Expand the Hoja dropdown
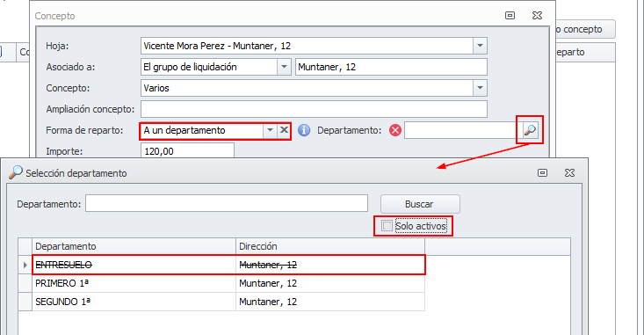Viewport: 644px width, 335px height. click(480, 46)
